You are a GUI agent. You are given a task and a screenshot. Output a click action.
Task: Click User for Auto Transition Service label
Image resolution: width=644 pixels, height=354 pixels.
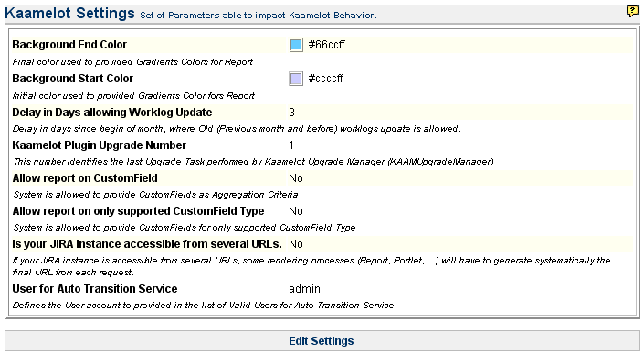95,289
